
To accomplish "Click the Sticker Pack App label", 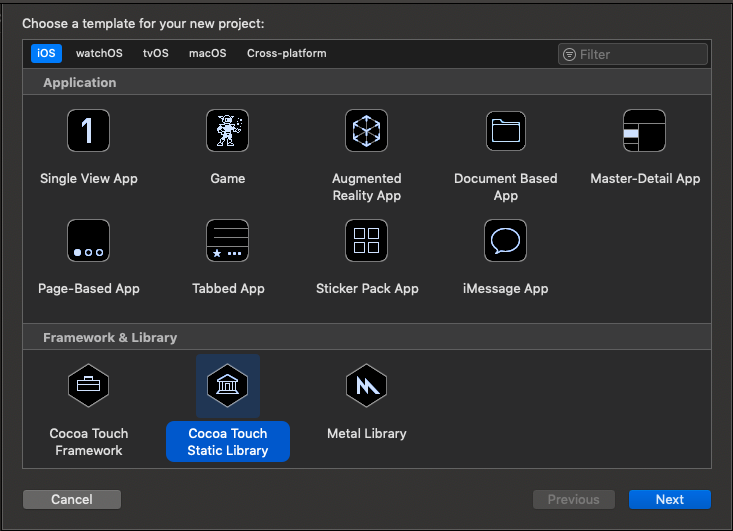I will tap(367, 288).
